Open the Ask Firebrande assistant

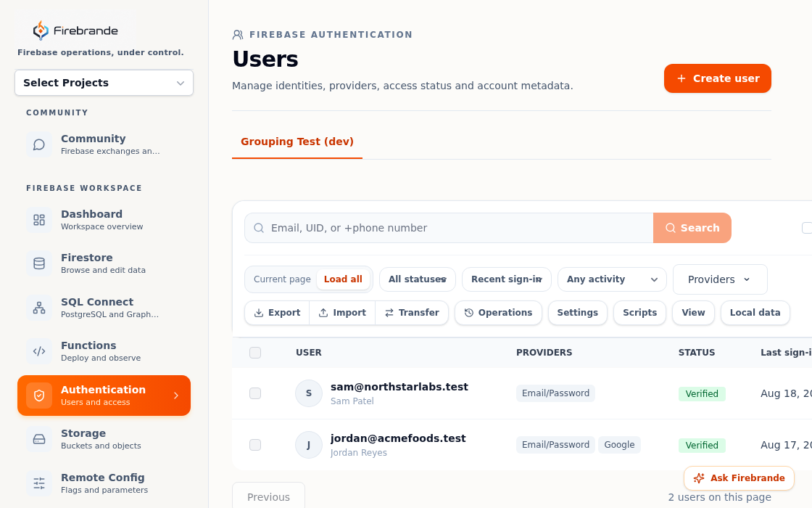739,478
